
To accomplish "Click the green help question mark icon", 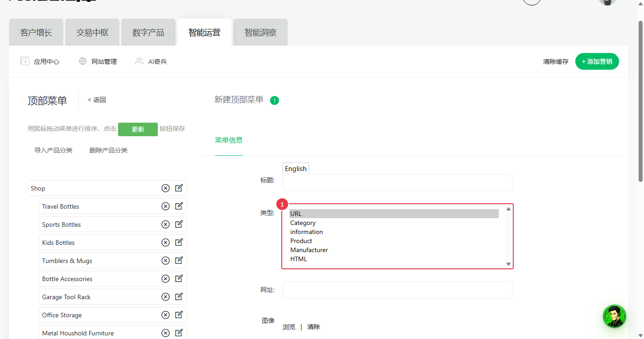I will point(275,100).
